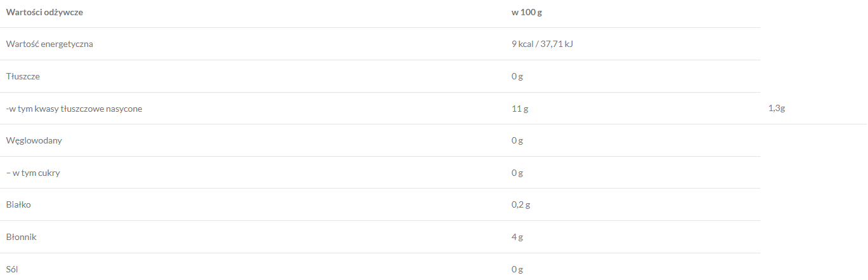The width and height of the screenshot is (868, 280).
Task: Click the "Wartości odżywcze" table header
Action: [x=44, y=12]
